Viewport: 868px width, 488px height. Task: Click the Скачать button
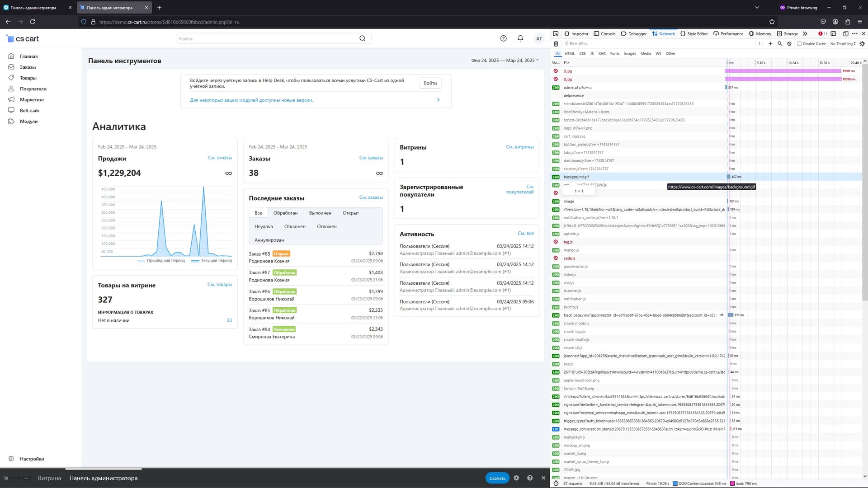[x=497, y=478]
